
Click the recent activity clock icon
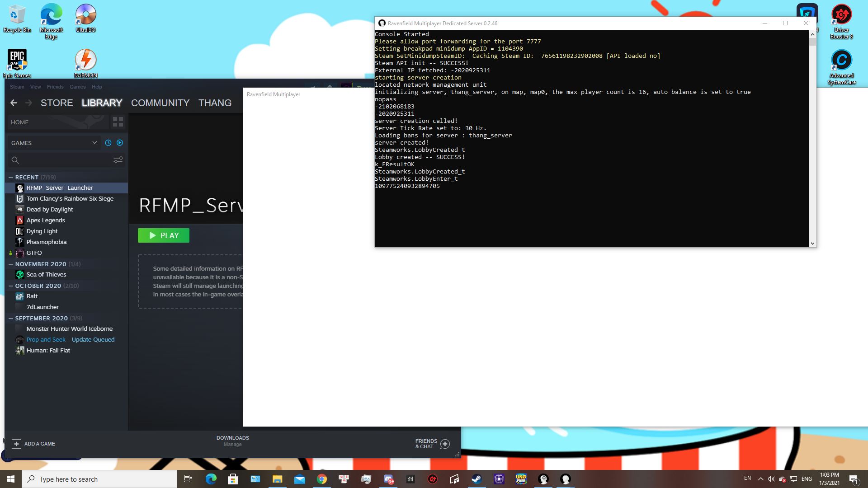(108, 143)
